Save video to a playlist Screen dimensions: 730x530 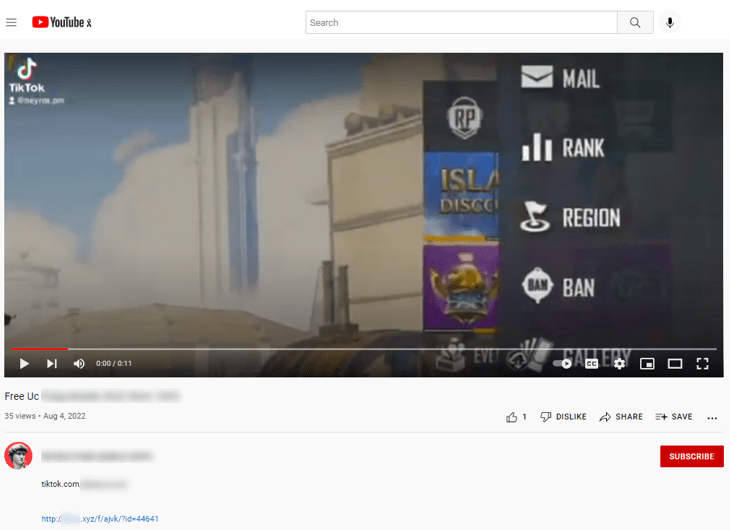674,417
